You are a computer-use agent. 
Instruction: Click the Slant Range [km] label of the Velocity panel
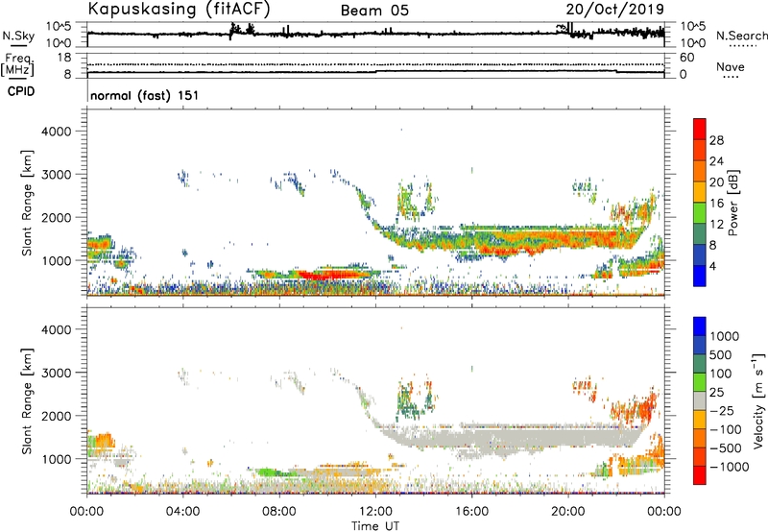(x=26, y=400)
